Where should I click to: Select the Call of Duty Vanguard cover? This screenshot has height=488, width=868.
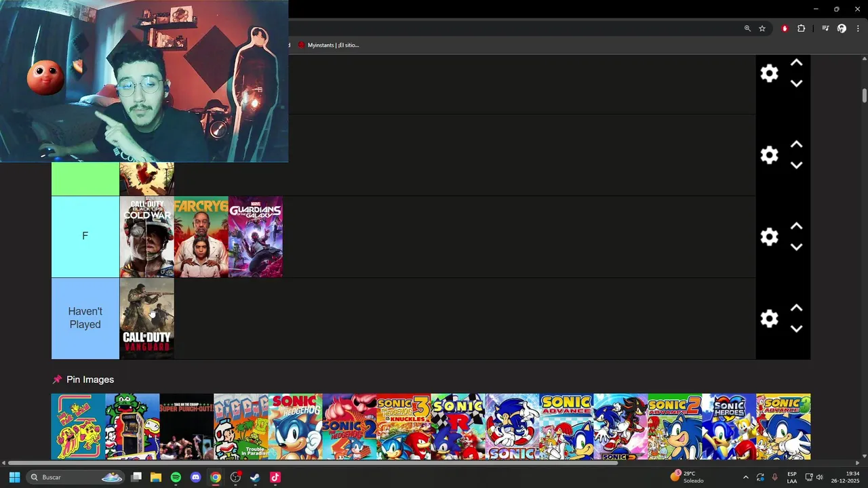(x=146, y=319)
